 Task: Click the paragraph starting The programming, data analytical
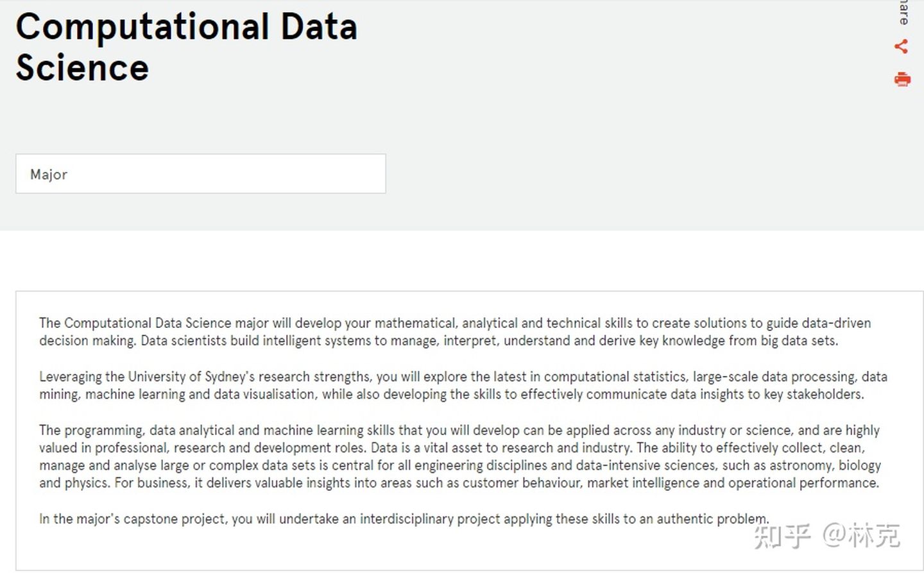pyautogui.click(x=460, y=456)
